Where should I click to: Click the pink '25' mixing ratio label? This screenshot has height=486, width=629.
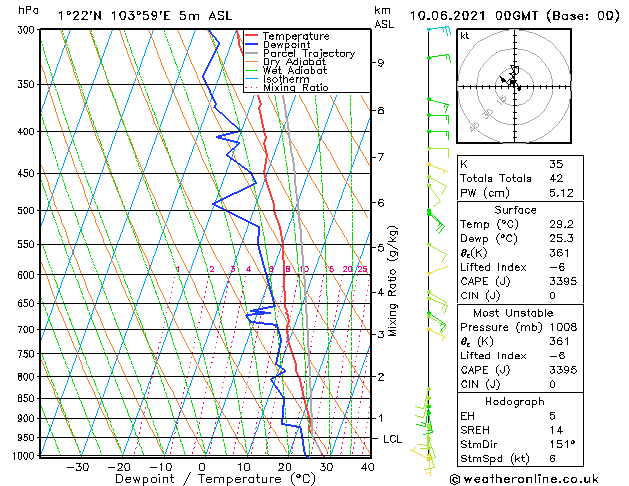362,269
